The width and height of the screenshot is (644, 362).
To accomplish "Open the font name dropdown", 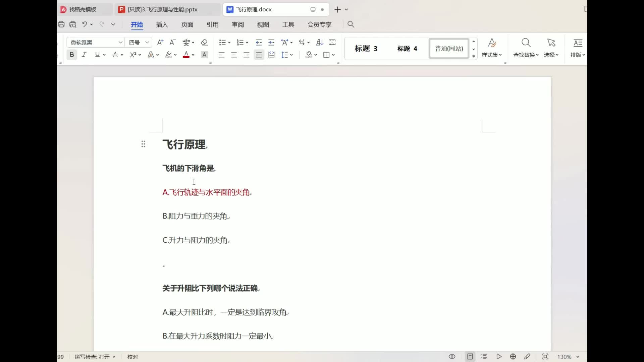I will click(x=120, y=42).
